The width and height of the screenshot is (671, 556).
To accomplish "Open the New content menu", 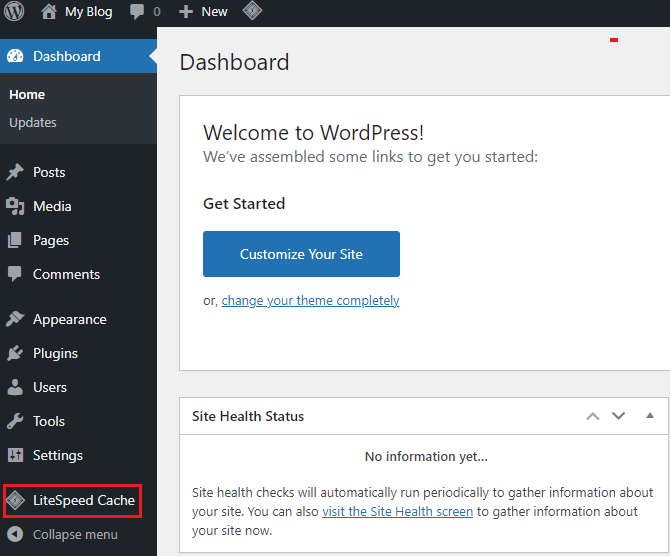I will click(214, 12).
